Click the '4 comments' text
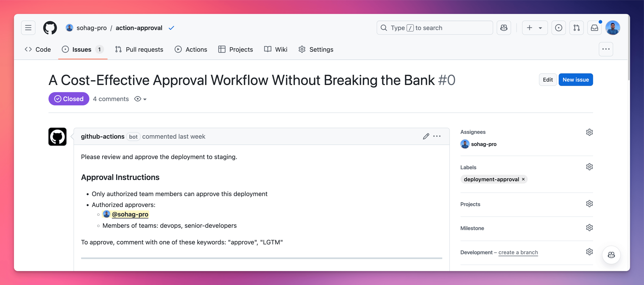The height and width of the screenshot is (285, 644). pyautogui.click(x=111, y=99)
